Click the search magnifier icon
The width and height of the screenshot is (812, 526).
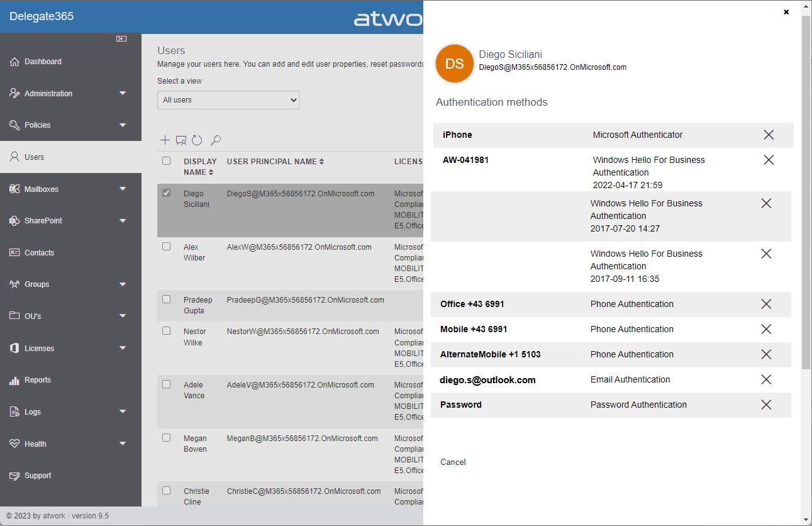[215, 140]
